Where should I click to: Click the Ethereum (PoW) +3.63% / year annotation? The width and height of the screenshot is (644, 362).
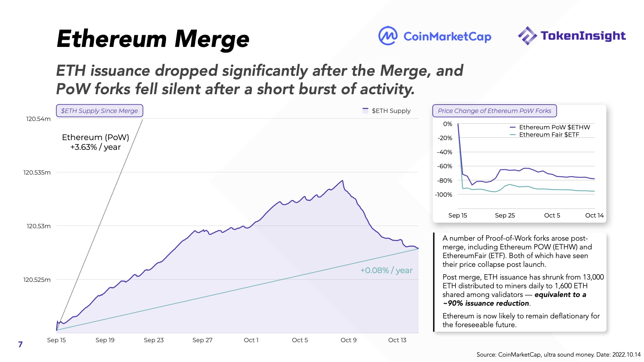click(96, 142)
